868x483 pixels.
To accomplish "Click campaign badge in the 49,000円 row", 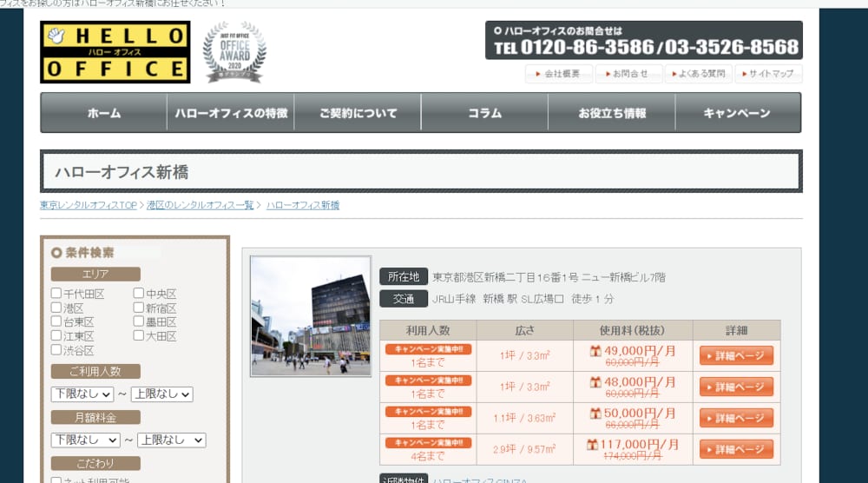I will pos(429,349).
